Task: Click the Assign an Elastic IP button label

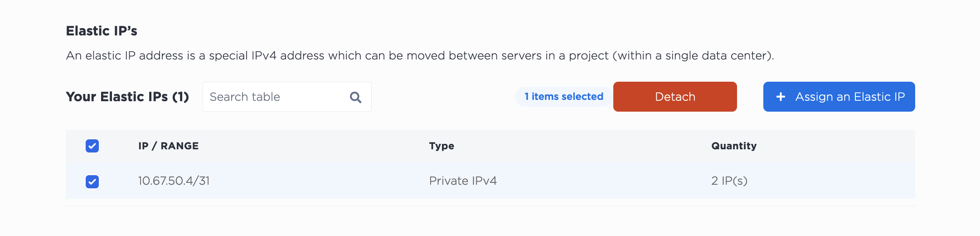Action: click(x=850, y=97)
